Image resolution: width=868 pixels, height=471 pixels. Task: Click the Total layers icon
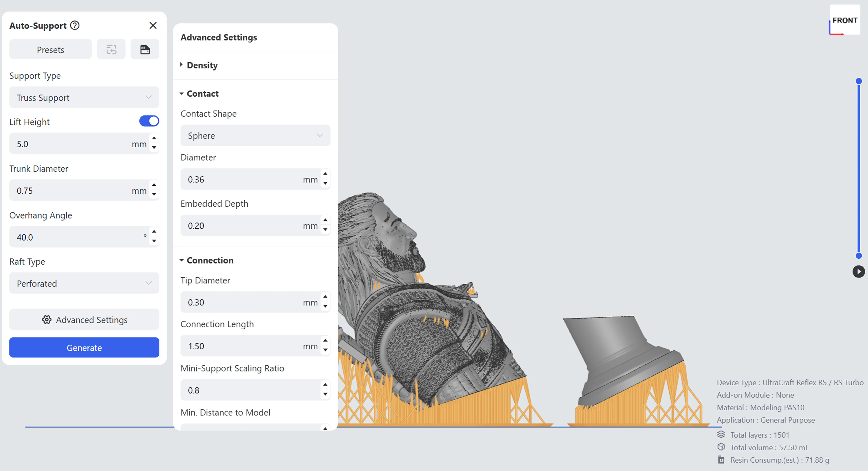point(721,434)
